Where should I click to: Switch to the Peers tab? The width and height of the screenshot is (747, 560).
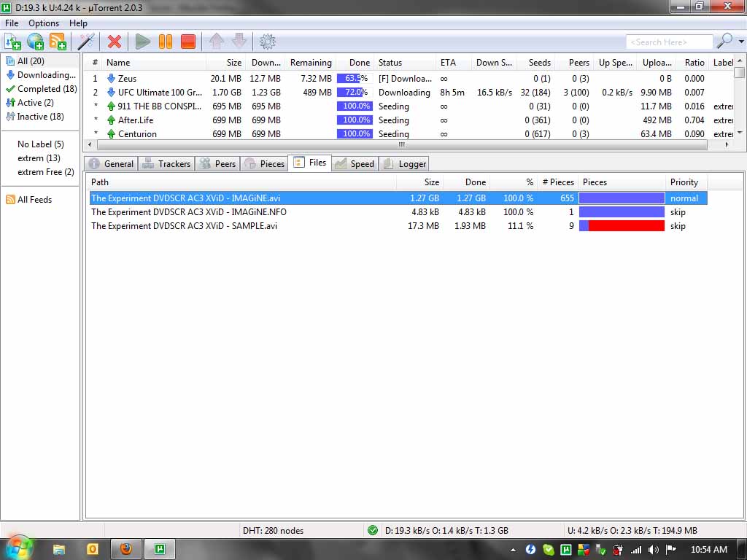click(217, 164)
